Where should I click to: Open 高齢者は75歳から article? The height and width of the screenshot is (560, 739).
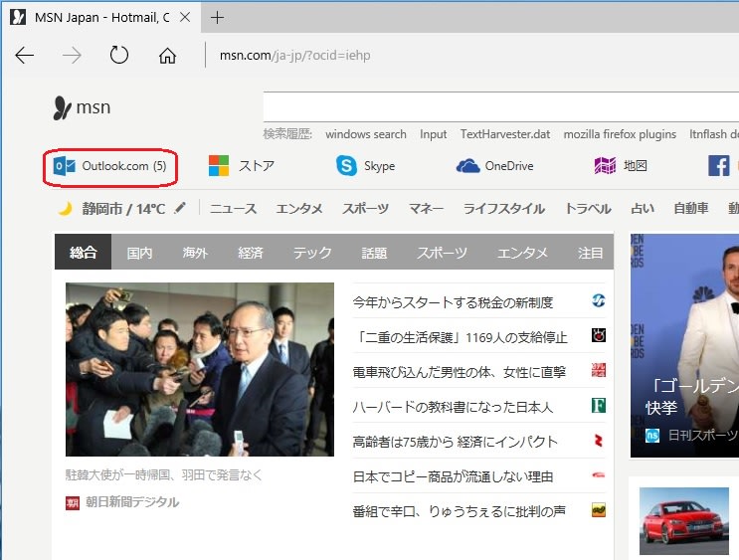coord(455,442)
